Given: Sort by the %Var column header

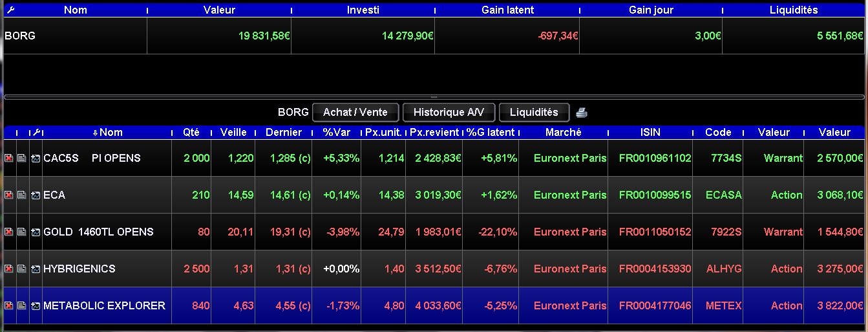Looking at the screenshot, I should pos(336,132).
